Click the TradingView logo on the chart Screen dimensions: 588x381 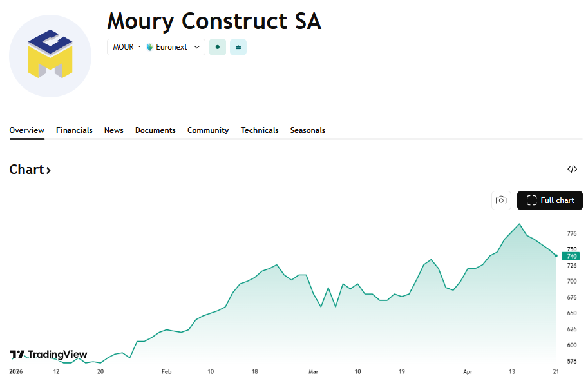(x=48, y=354)
